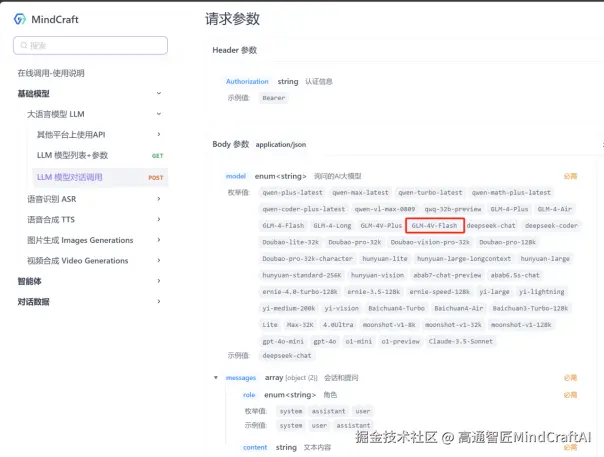Click the messages parameter name
Screen dimensions: 604x457
click(x=241, y=378)
